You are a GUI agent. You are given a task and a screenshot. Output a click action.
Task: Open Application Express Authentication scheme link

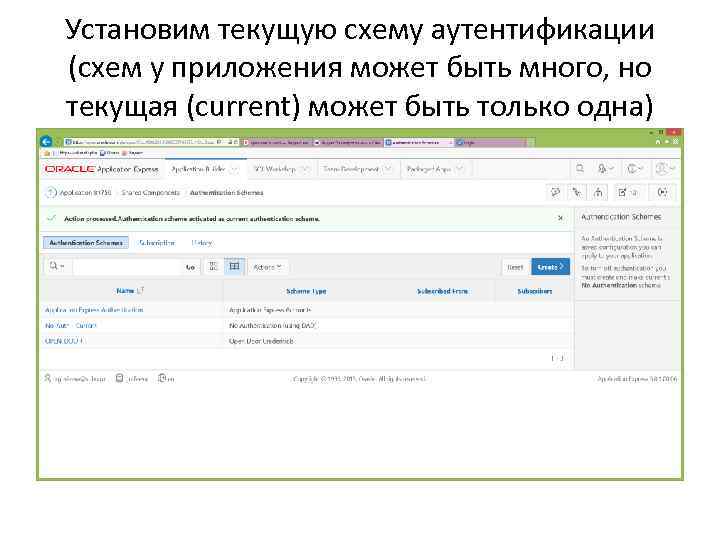[x=94, y=310]
